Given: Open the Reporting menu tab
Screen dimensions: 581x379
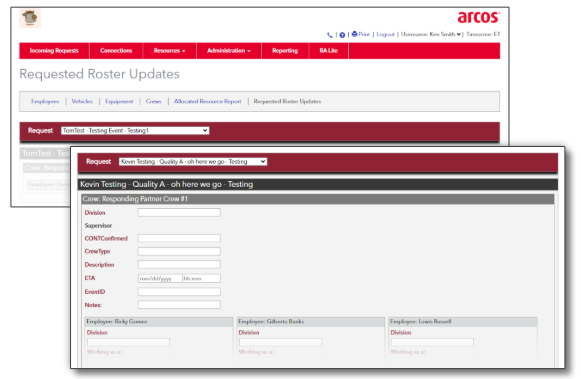Looking at the screenshot, I should point(285,51).
